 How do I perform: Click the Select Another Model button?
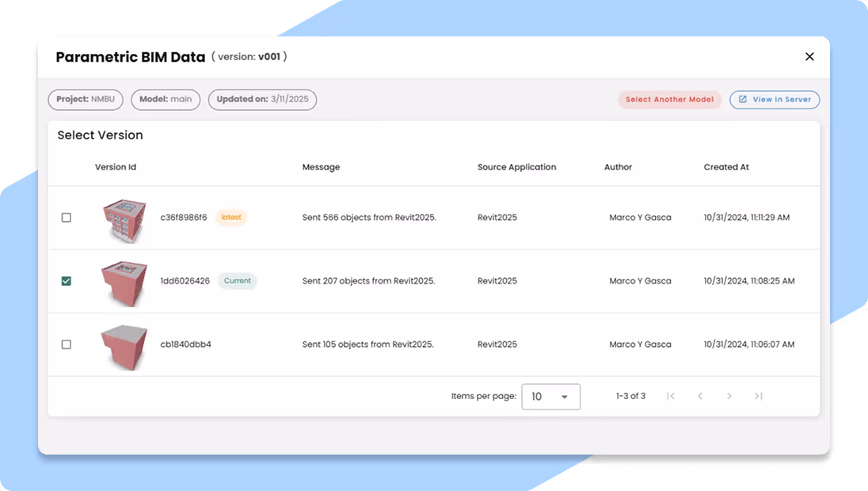(x=669, y=99)
